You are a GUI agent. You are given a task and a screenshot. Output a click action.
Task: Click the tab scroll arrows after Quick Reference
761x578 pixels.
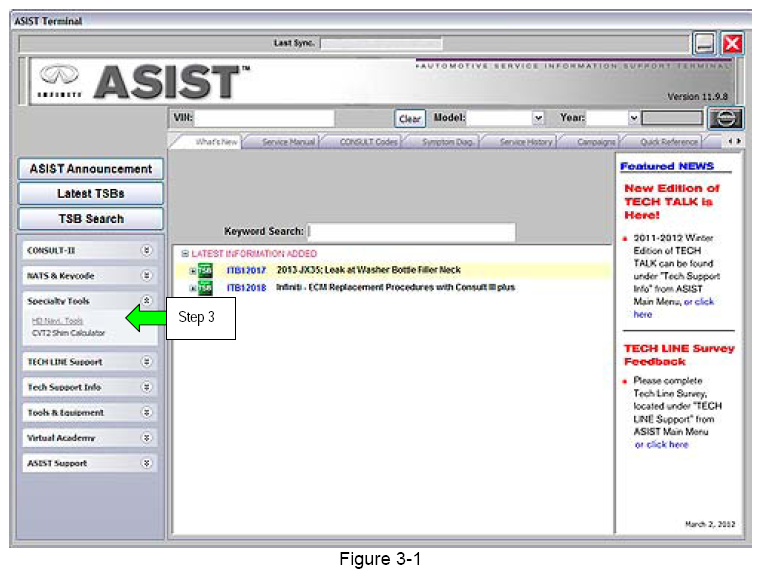[x=734, y=142]
